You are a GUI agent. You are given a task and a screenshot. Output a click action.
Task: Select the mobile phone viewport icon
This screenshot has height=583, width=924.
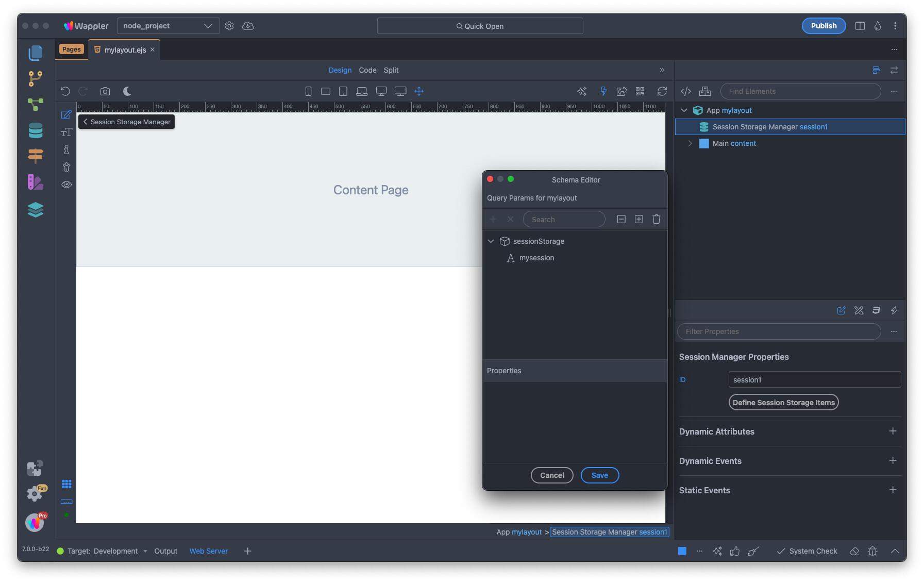[308, 91]
